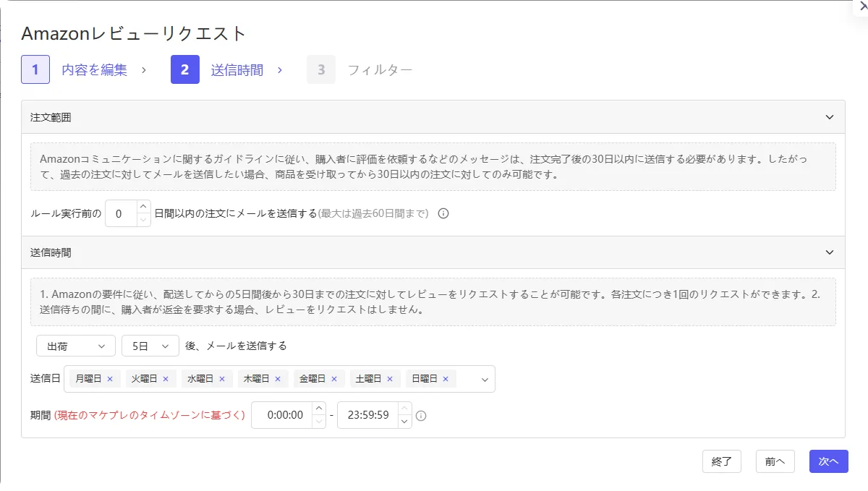This screenshot has height=491, width=868.
Task: Decrease the 23:59:59 end time spinner
Action: coord(404,422)
